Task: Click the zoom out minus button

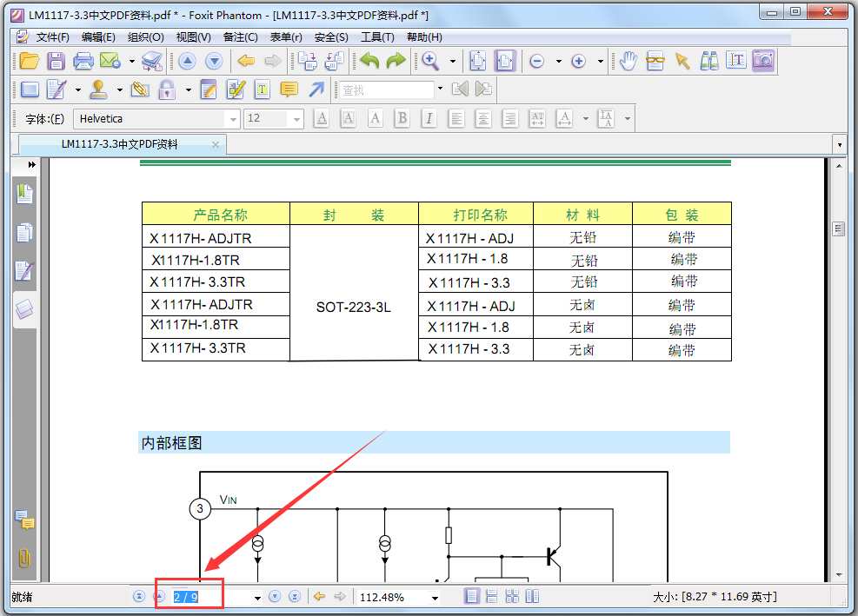Action: (537, 62)
